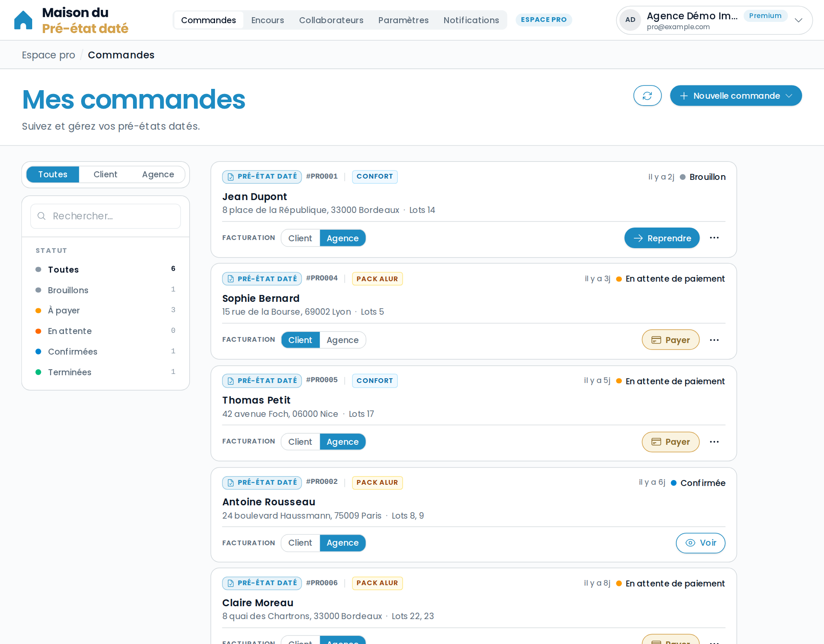Viewport: 824px width, 644px height.
Task: Click the Pré-état daté badge on #PR0004
Action: tap(262, 279)
